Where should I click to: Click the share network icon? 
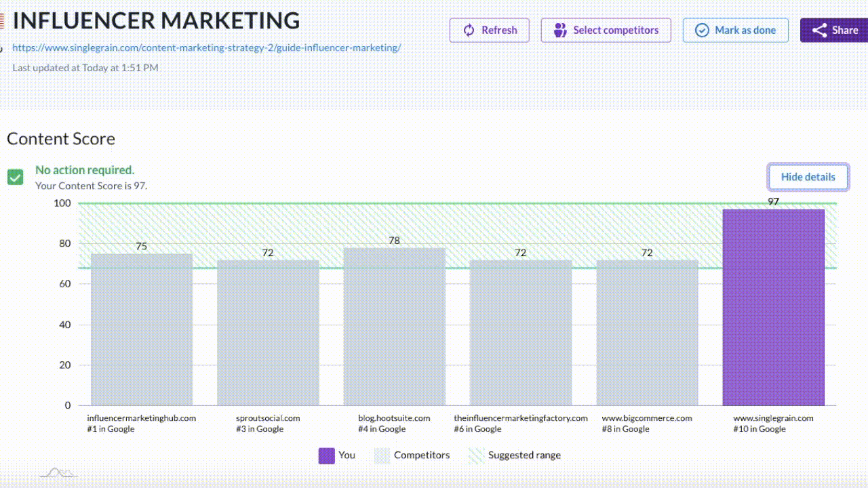click(x=820, y=30)
